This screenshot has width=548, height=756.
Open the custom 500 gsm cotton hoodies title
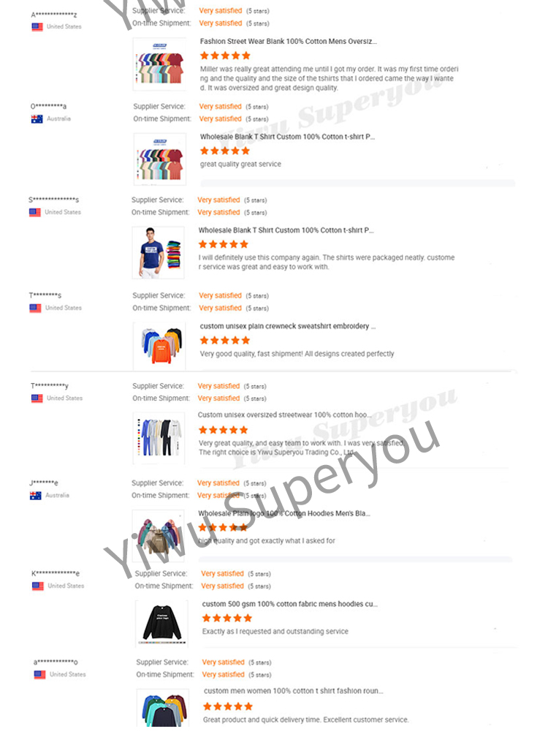click(x=289, y=604)
